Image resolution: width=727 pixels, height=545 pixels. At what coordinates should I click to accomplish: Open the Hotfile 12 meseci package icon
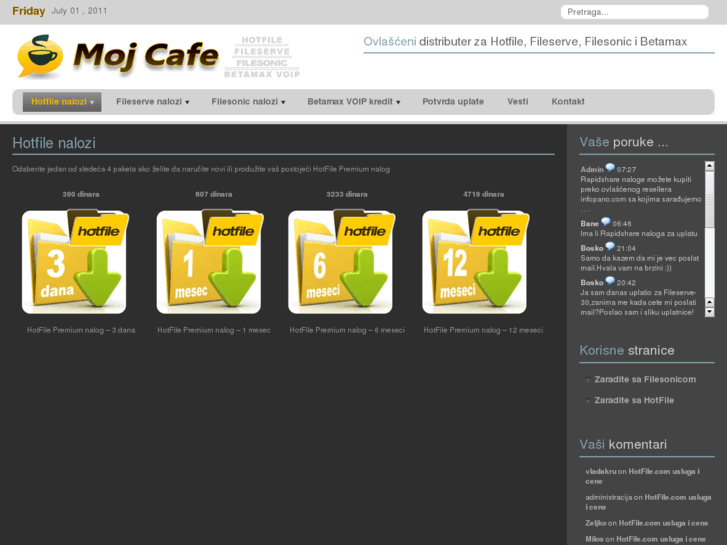point(476,262)
